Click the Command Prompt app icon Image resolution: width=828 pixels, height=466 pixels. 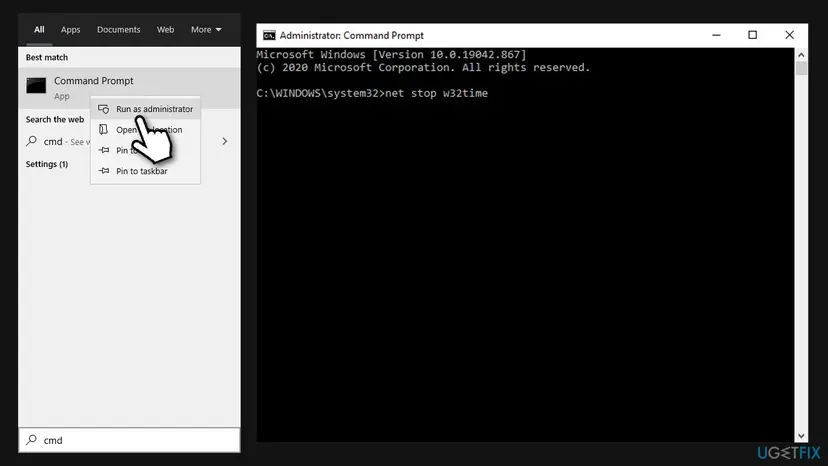click(36, 85)
